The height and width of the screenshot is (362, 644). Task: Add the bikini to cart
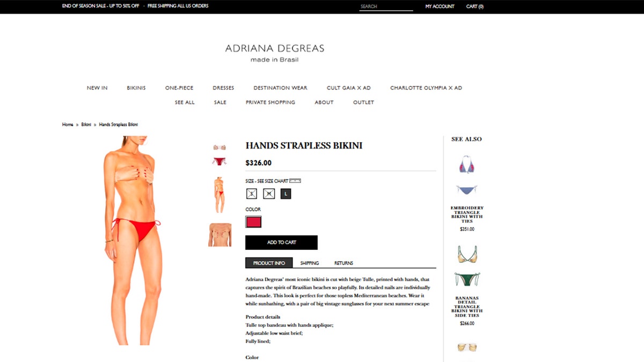pos(281,242)
